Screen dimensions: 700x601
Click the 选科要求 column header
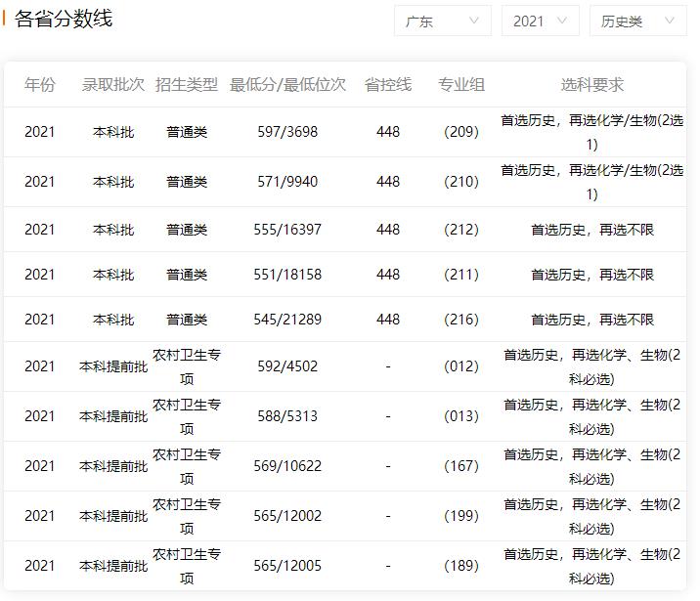pyautogui.click(x=591, y=85)
